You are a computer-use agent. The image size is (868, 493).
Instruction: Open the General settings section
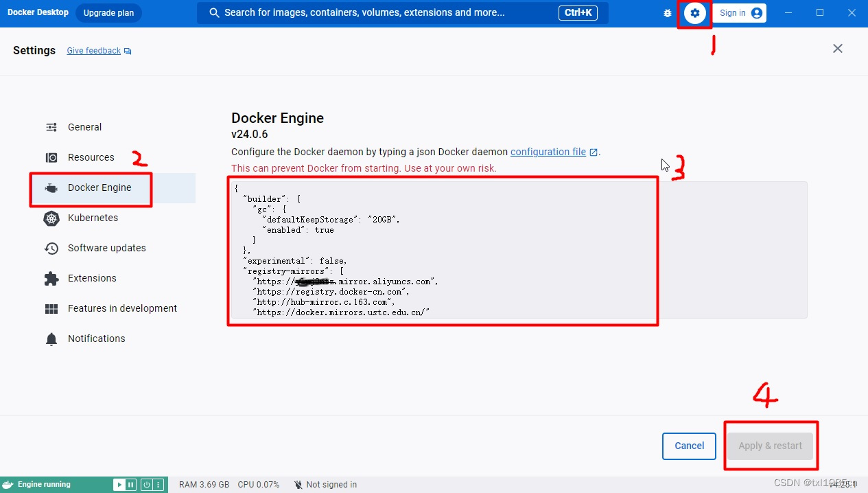click(x=84, y=127)
